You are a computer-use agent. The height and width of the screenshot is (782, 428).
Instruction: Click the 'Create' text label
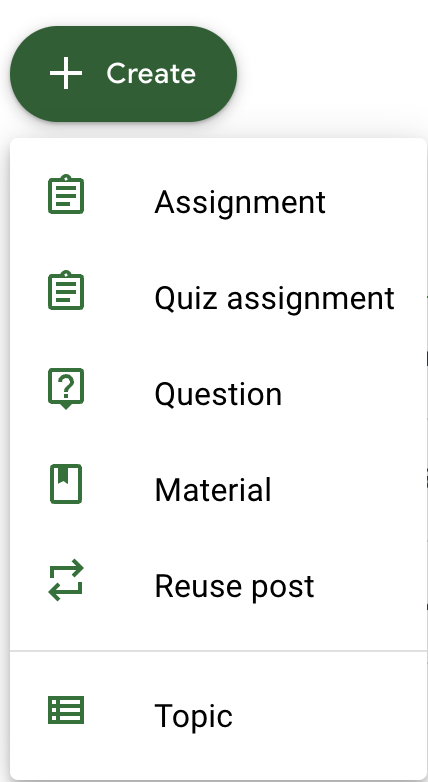pyautogui.click(x=151, y=74)
